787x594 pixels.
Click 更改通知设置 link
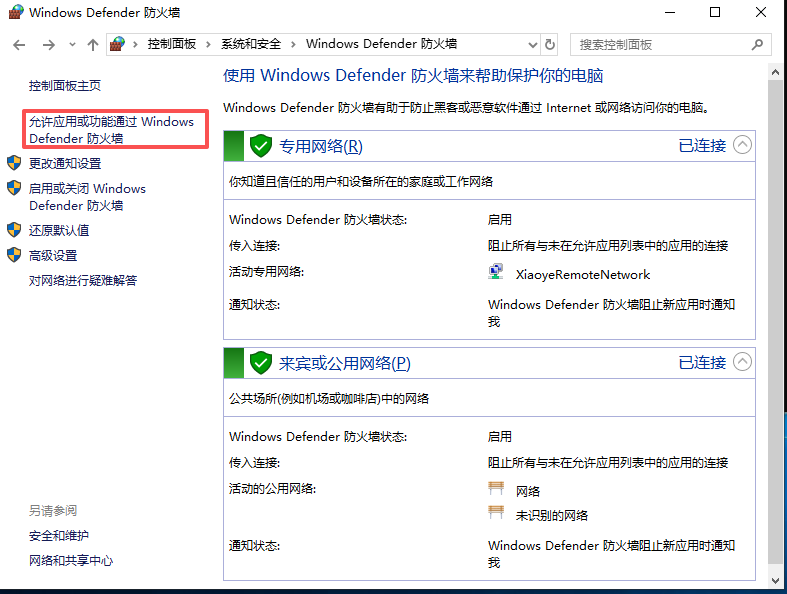pos(65,163)
